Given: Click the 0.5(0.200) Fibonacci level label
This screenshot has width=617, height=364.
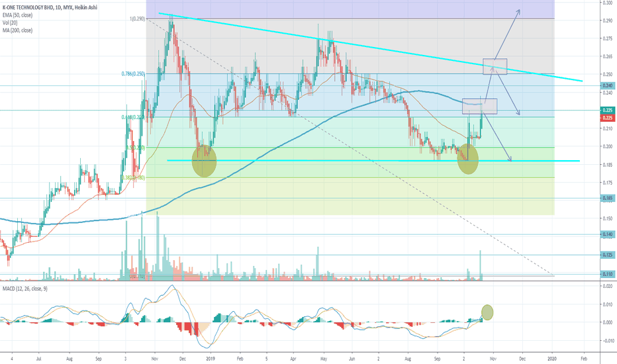Looking at the screenshot, I should 135,148.
